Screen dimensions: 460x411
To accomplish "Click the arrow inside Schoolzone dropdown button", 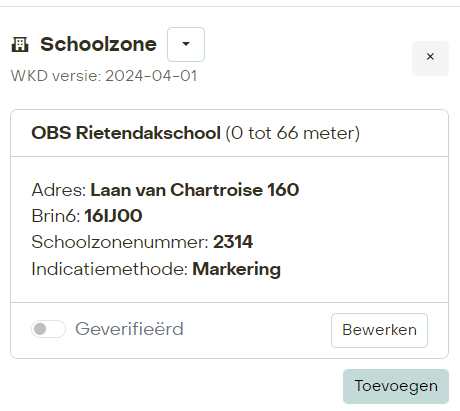I will (186, 44).
